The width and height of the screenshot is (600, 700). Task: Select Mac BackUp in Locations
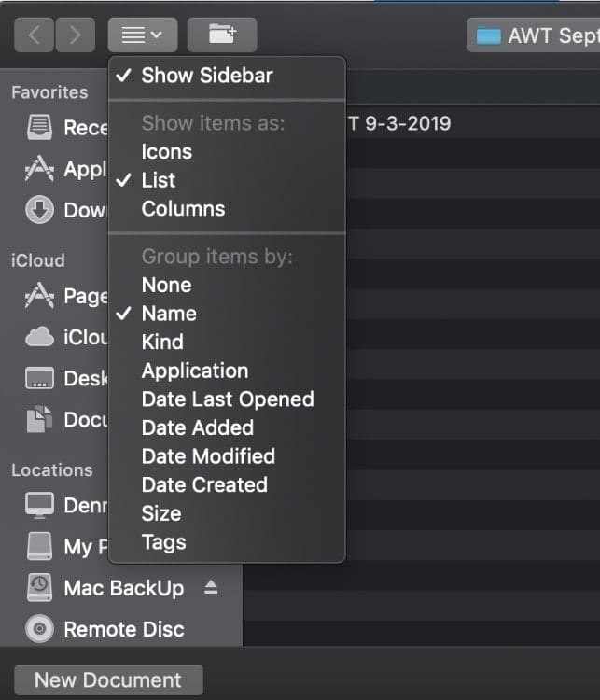(x=123, y=588)
